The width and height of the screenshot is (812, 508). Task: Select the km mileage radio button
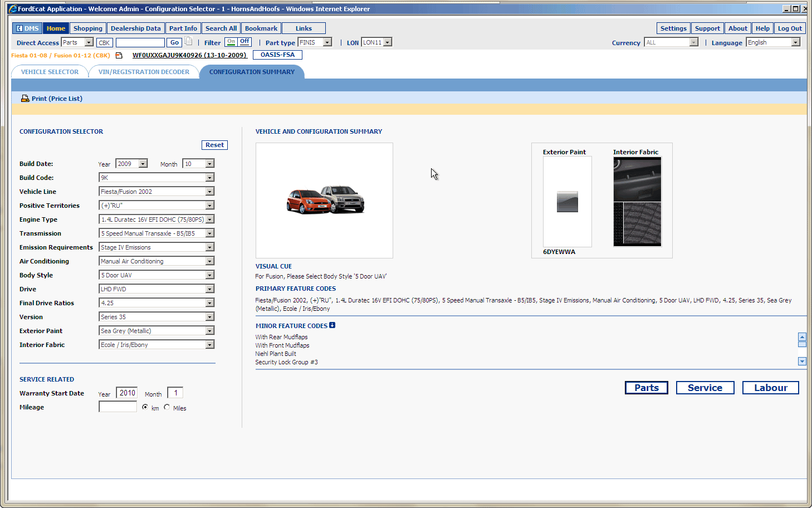[145, 407]
